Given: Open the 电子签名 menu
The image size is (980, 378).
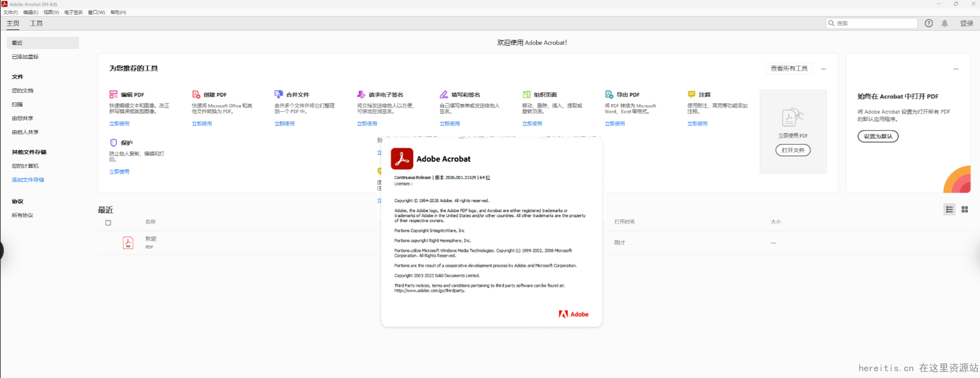Looking at the screenshot, I should pyautogui.click(x=73, y=12).
